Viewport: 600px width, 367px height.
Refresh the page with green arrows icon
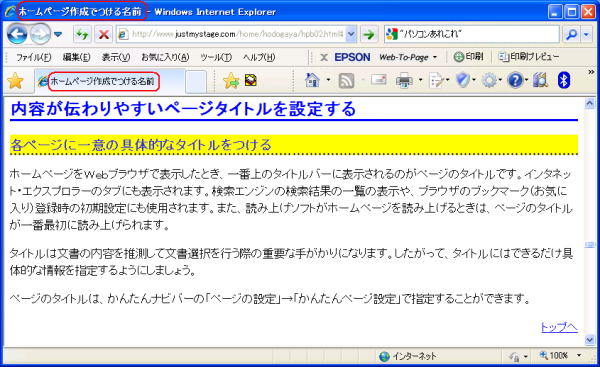point(82,35)
